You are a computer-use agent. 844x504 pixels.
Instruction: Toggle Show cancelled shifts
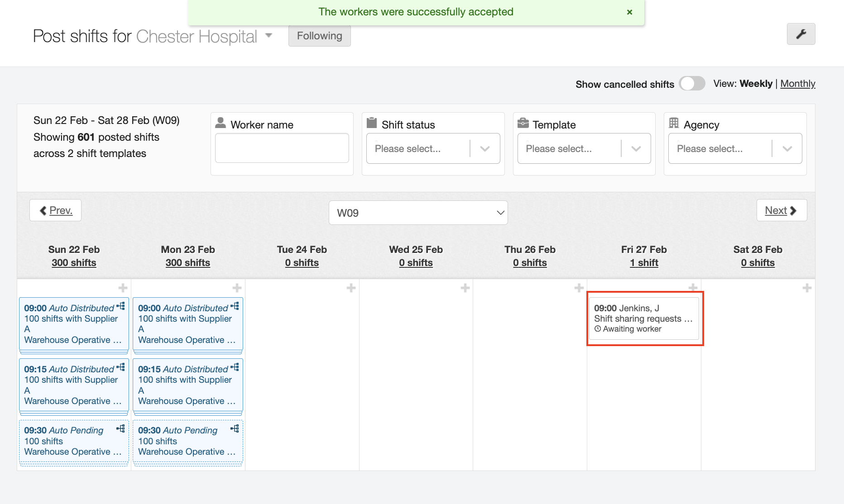point(691,84)
